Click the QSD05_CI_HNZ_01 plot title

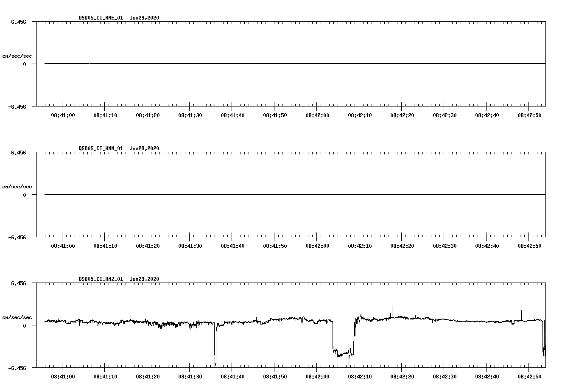pyautogui.click(x=101, y=279)
